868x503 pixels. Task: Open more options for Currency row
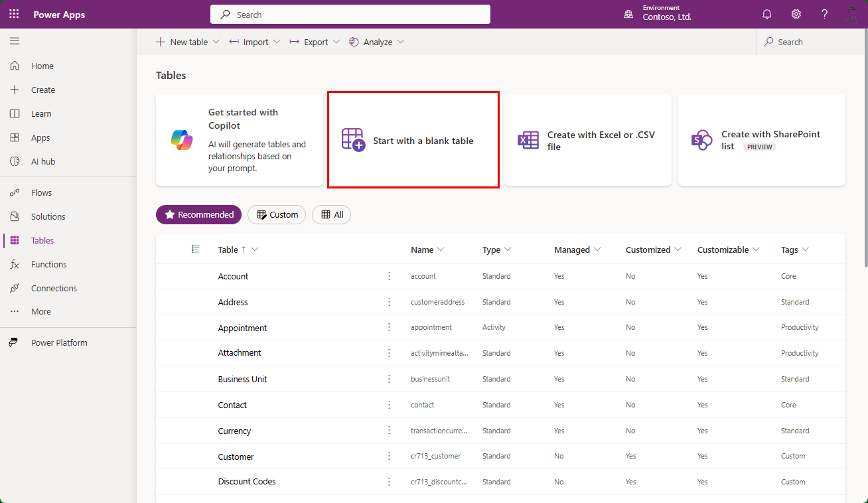(389, 431)
